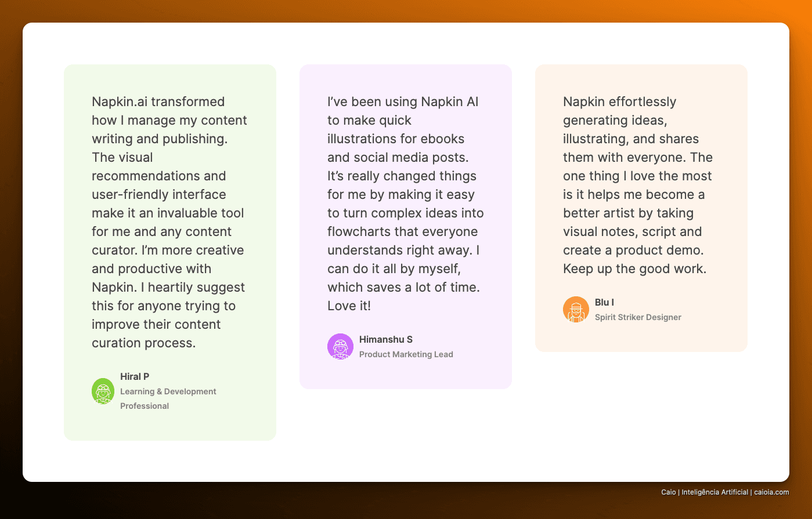Select the Hiral P name label
The height and width of the screenshot is (519, 812).
135,376
